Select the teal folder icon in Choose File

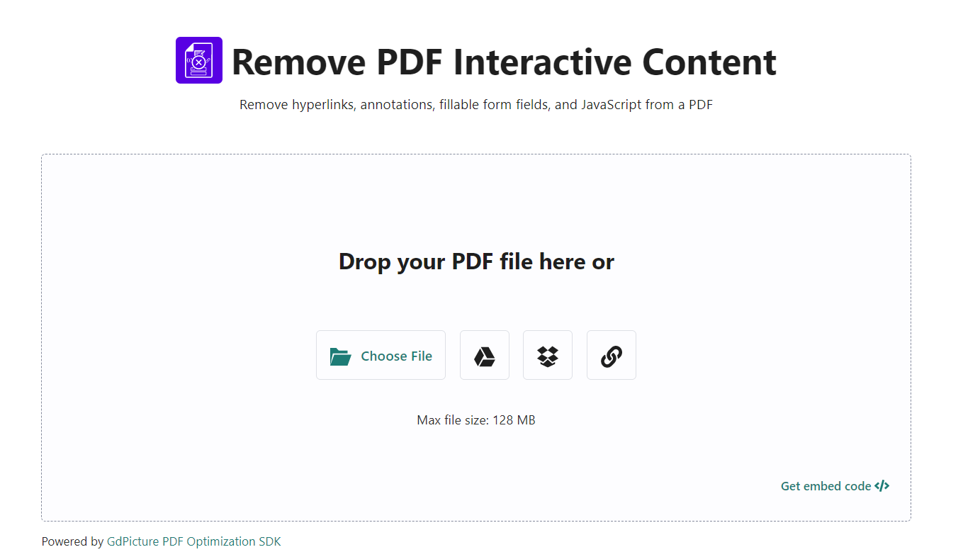(x=341, y=355)
